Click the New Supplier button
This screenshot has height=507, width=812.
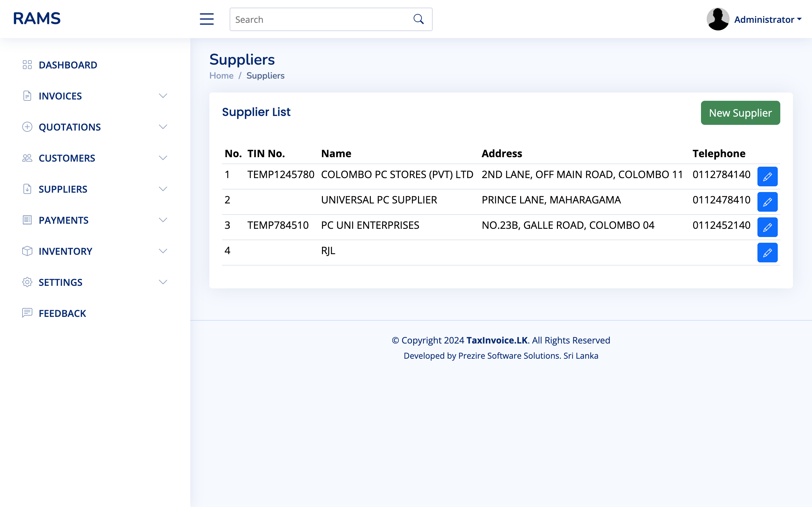pyautogui.click(x=740, y=113)
